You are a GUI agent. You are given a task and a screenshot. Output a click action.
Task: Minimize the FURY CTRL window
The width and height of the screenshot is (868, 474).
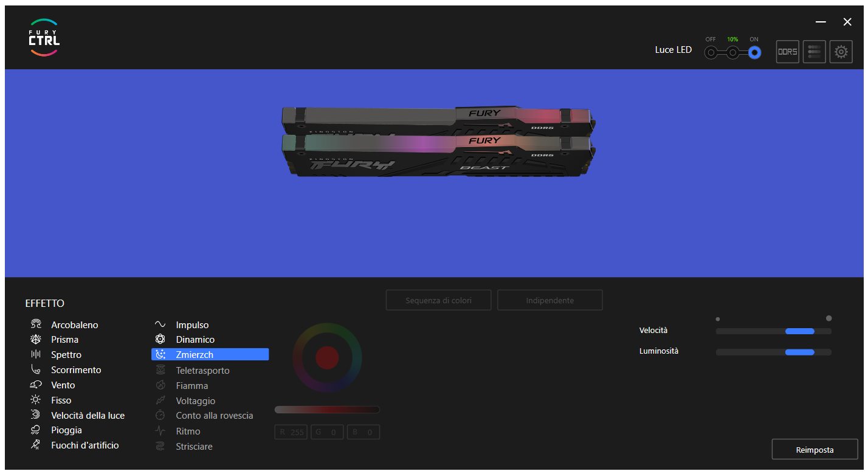821,22
